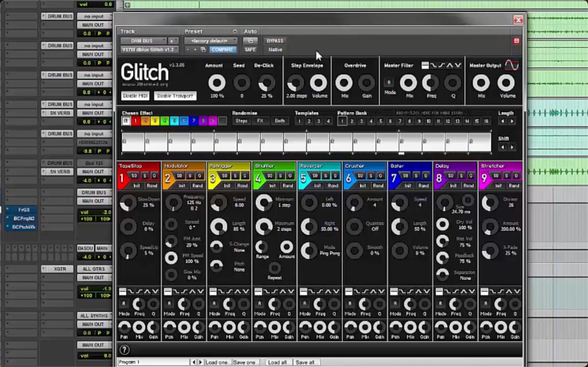The image size is (588, 367).
Task: Click the Program 1 name field
Action: coord(154,362)
